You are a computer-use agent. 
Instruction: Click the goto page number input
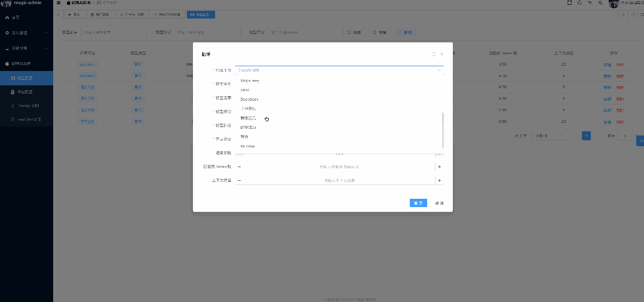tap(625, 136)
